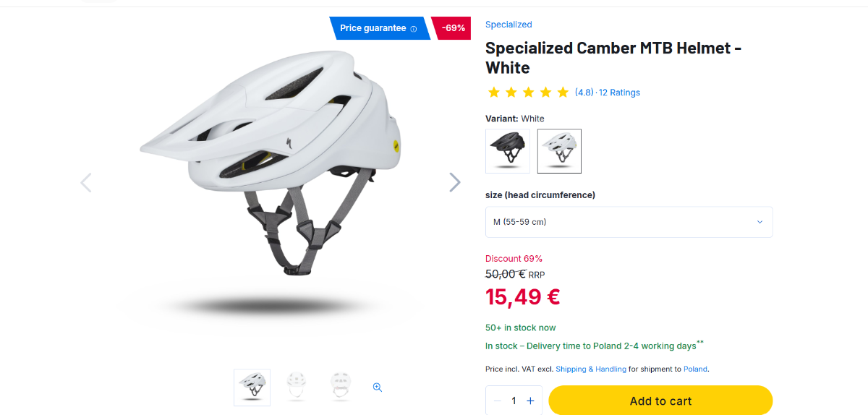Select the white helmet variant

pyautogui.click(x=559, y=151)
